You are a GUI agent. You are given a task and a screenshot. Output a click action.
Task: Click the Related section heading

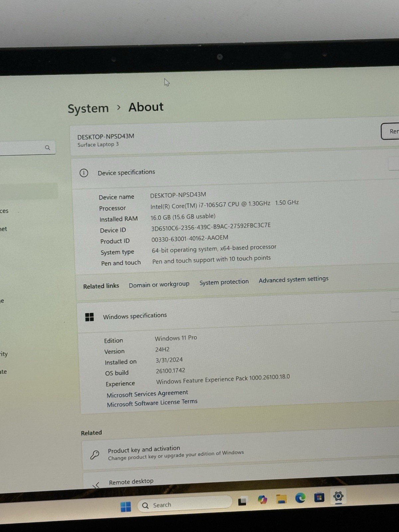pos(91,433)
